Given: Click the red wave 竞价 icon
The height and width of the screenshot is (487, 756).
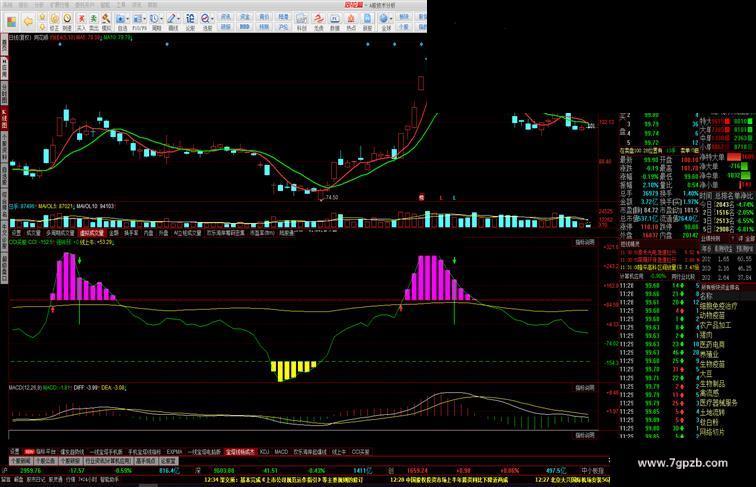Looking at the screenshot, I should 318,21.
